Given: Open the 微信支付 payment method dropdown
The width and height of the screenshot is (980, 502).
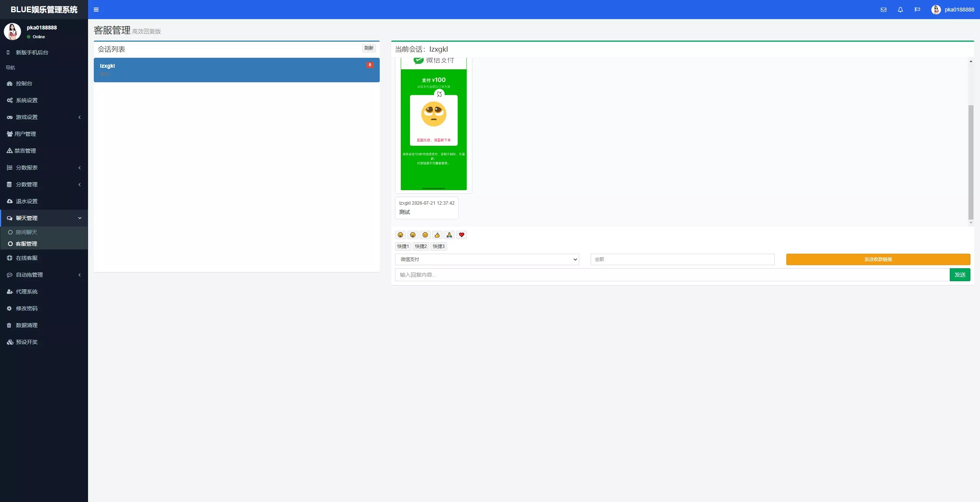Looking at the screenshot, I should tap(487, 259).
